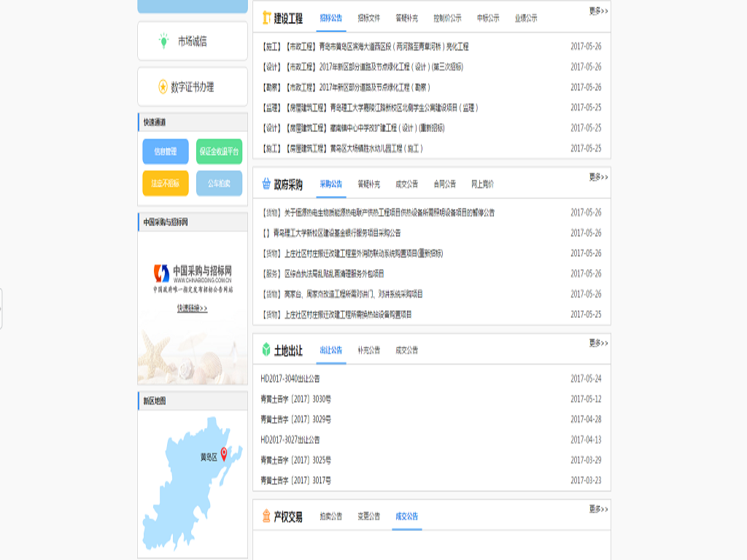Select 拍卖公告 tab in 产权交易
This screenshot has height=560, width=747.
pos(330,516)
